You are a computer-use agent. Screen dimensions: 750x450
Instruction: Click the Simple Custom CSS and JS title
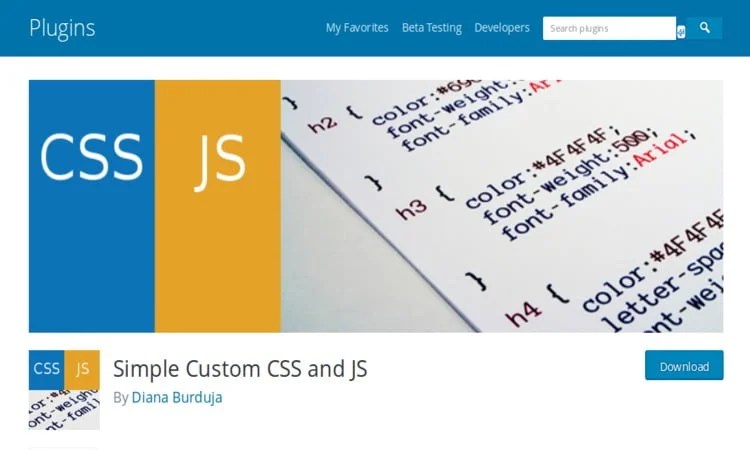click(x=240, y=369)
